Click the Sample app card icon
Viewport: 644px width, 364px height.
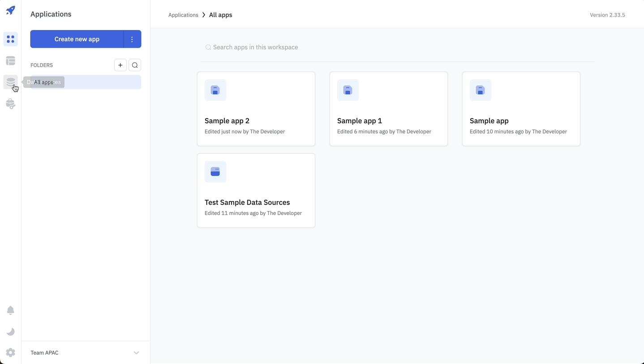click(481, 90)
